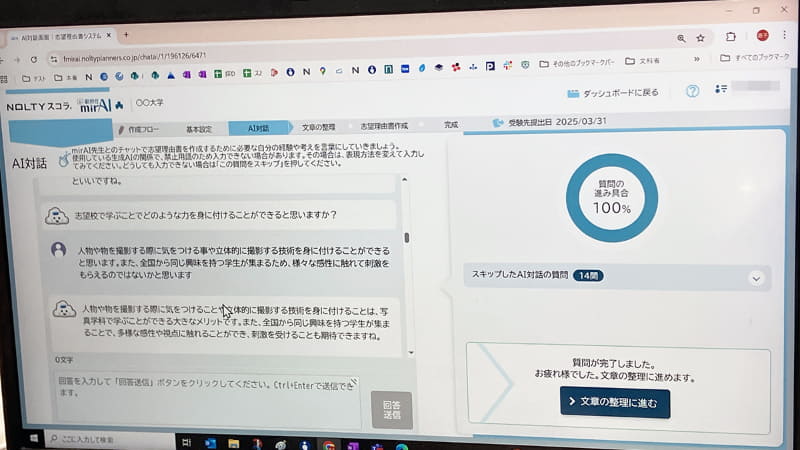Open the site information icon in address bar
Viewport: 800px width, 450px height.
click(x=54, y=59)
